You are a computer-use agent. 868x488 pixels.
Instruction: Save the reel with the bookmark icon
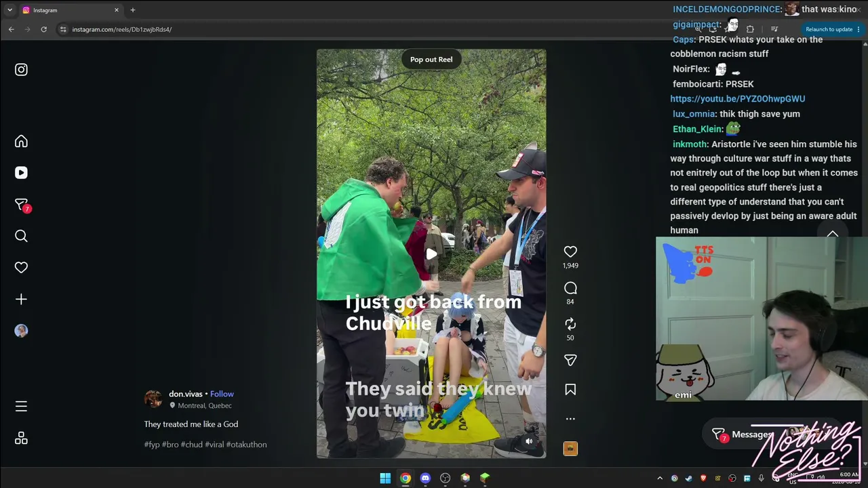point(570,390)
